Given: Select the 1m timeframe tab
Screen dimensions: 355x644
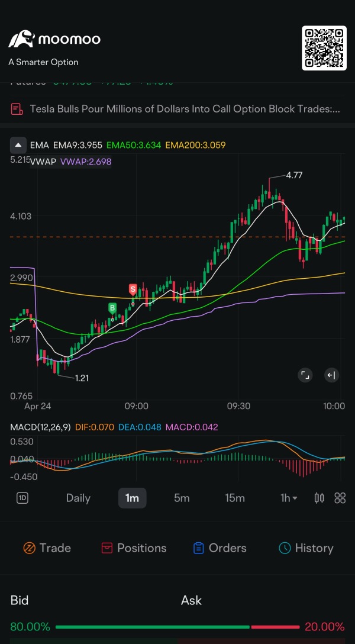Looking at the screenshot, I should (132, 498).
